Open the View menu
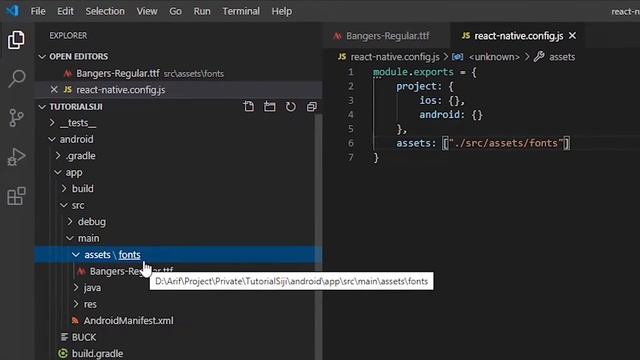This screenshot has width=640, height=360. 147,11
